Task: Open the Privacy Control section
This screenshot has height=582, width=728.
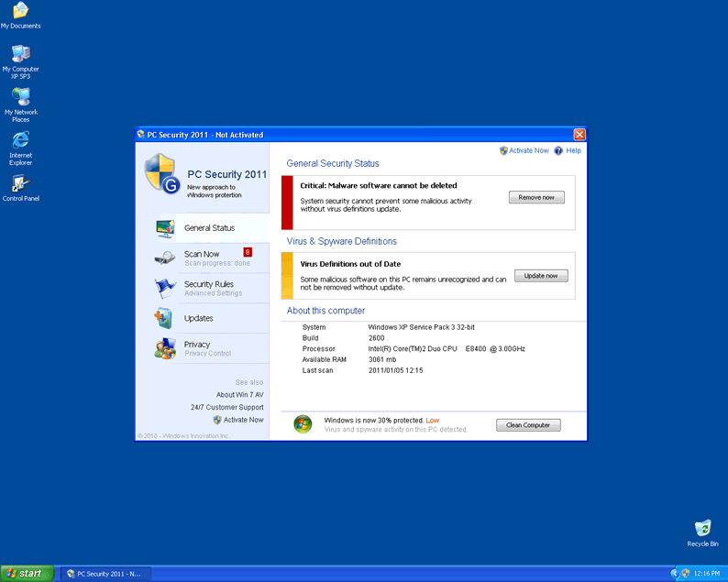Action: pos(197,346)
